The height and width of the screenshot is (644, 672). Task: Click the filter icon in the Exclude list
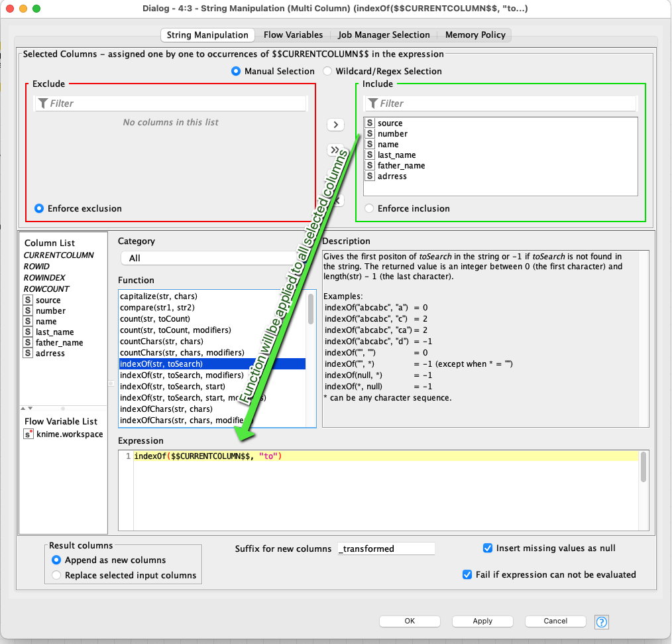(x=44, y=103)
